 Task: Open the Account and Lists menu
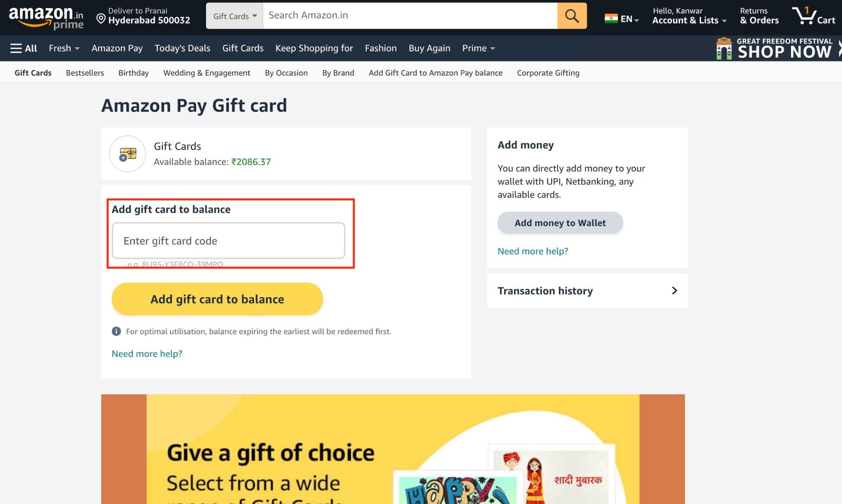pos(689,16)
